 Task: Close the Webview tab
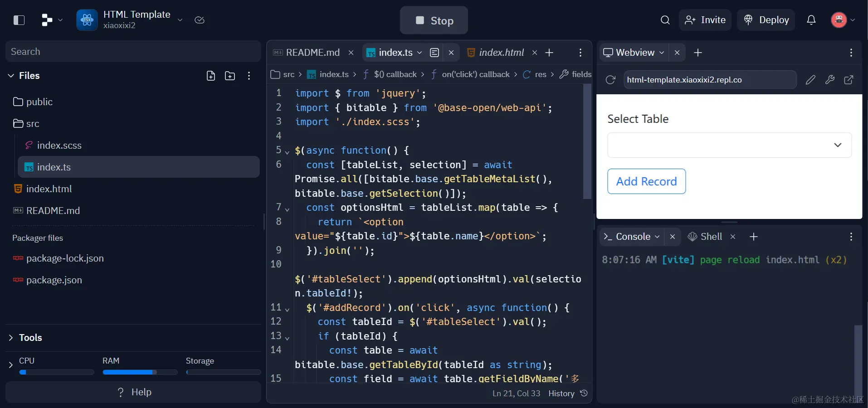click(x=677, y=53)
